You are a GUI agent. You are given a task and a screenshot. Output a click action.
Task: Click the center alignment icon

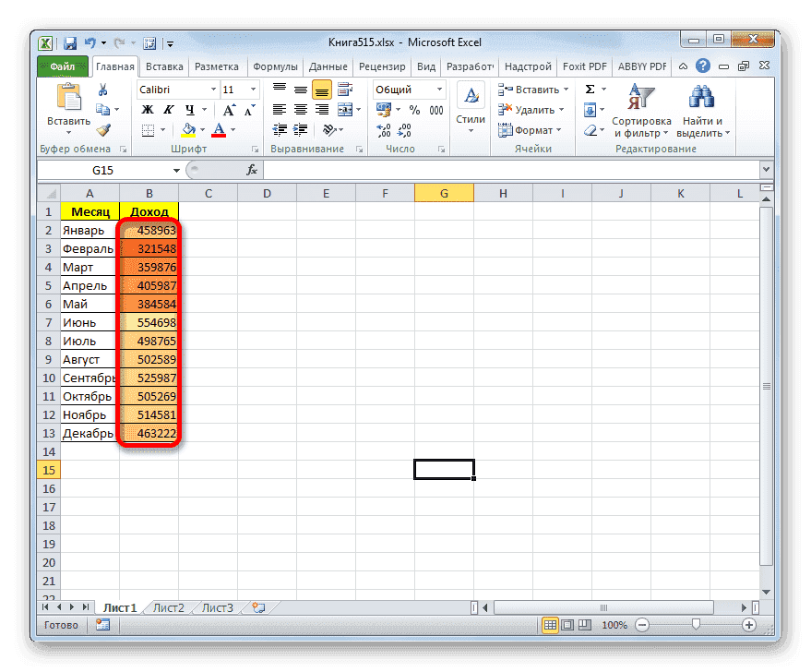(x=300, y=110)
